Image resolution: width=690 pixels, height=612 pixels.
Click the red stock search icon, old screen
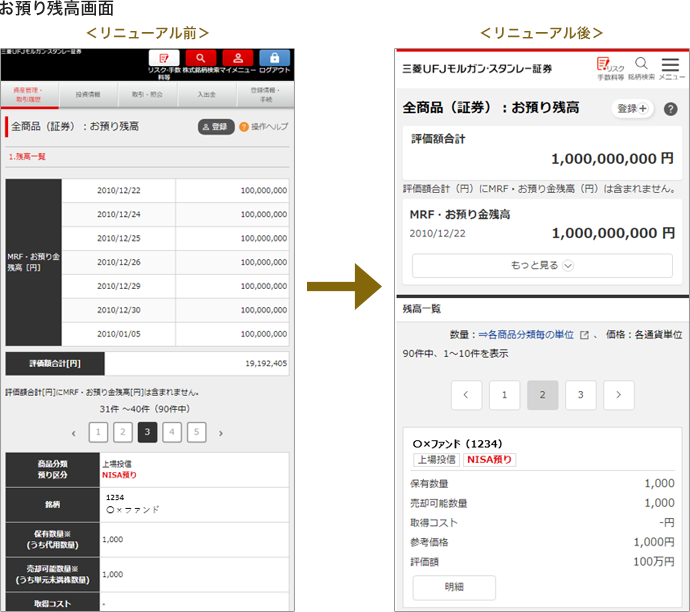tap(201, 58)
